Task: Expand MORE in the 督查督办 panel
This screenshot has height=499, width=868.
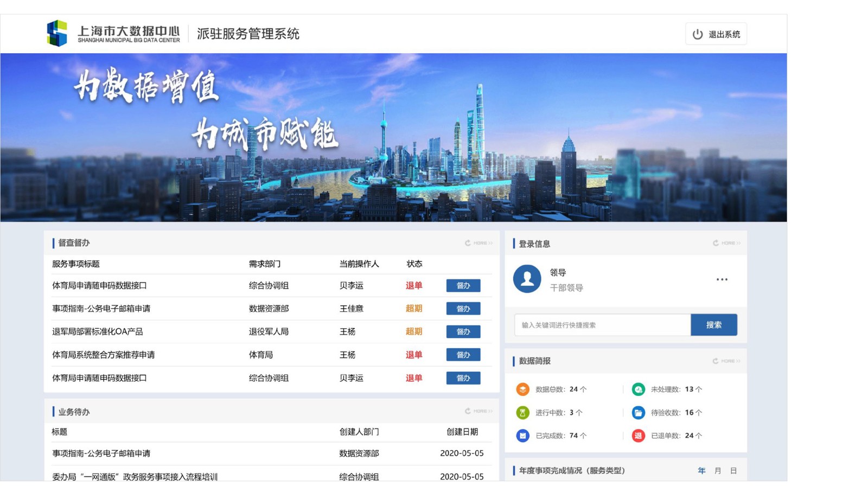Action: tap(479, 243)
